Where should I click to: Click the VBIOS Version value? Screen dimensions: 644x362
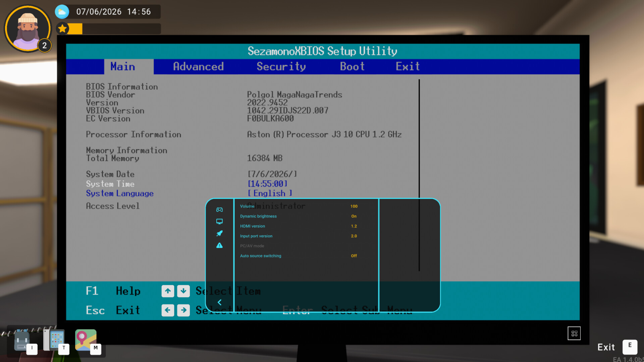point(287,111)
